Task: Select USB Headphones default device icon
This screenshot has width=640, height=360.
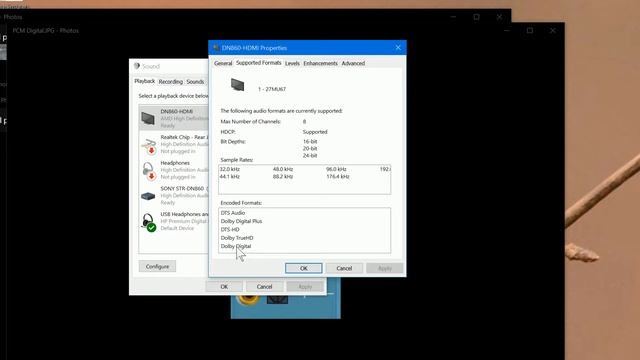Action: point(149,222)
